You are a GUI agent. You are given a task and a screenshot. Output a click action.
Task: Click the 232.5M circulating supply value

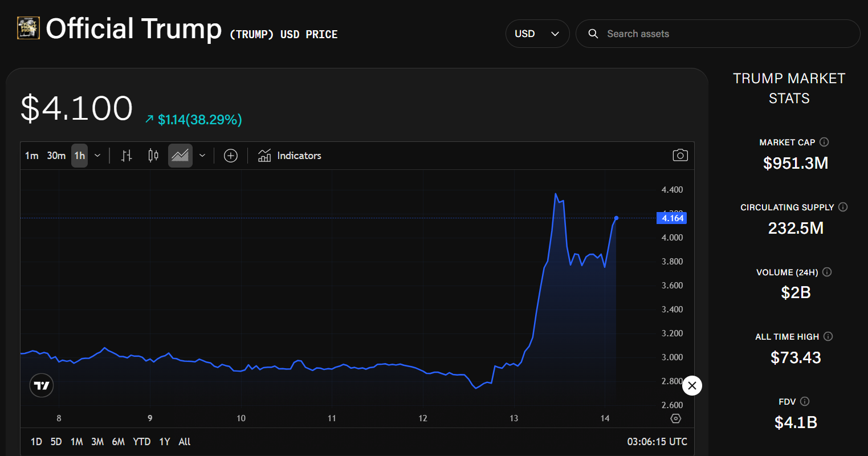click(x=796, y=229)
